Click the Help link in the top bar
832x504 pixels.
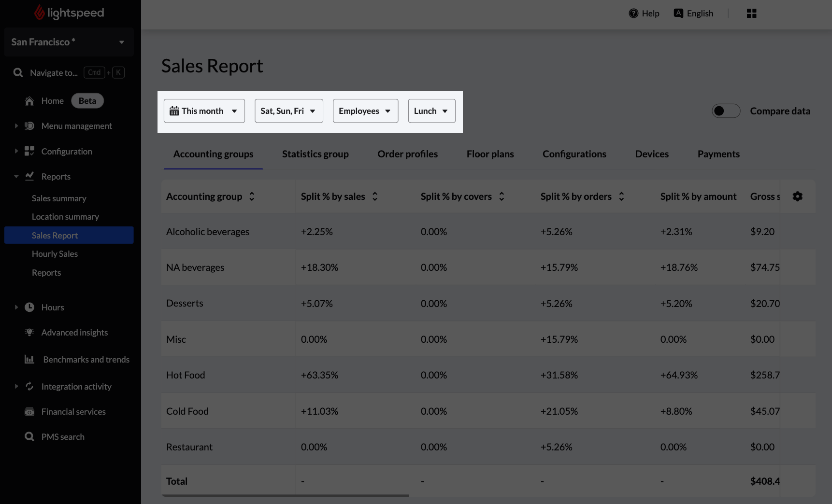644,14
